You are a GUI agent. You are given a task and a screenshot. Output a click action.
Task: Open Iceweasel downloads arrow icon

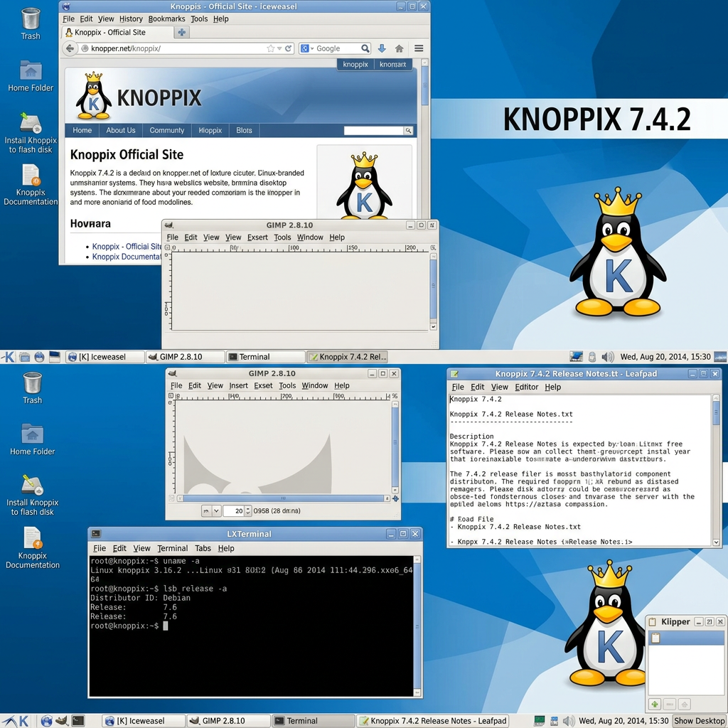tap(382, 48)
